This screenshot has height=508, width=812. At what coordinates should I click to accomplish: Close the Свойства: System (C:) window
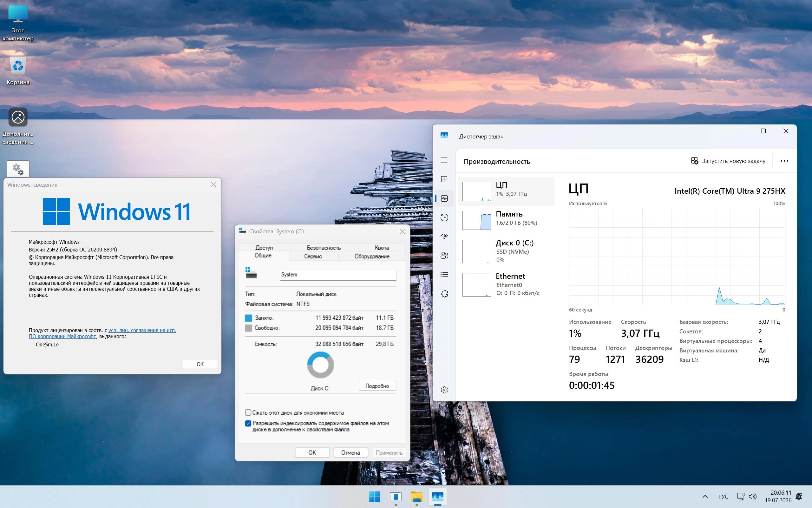[402, 231]
